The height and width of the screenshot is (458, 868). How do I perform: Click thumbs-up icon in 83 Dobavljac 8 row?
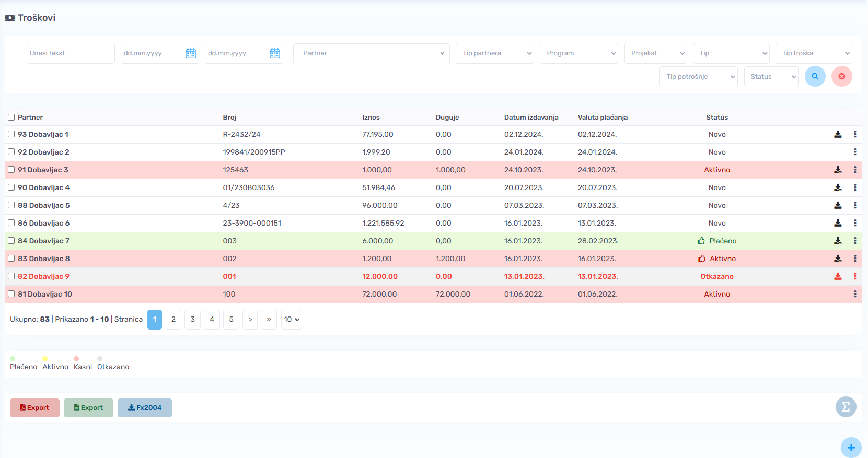point(702,259)
